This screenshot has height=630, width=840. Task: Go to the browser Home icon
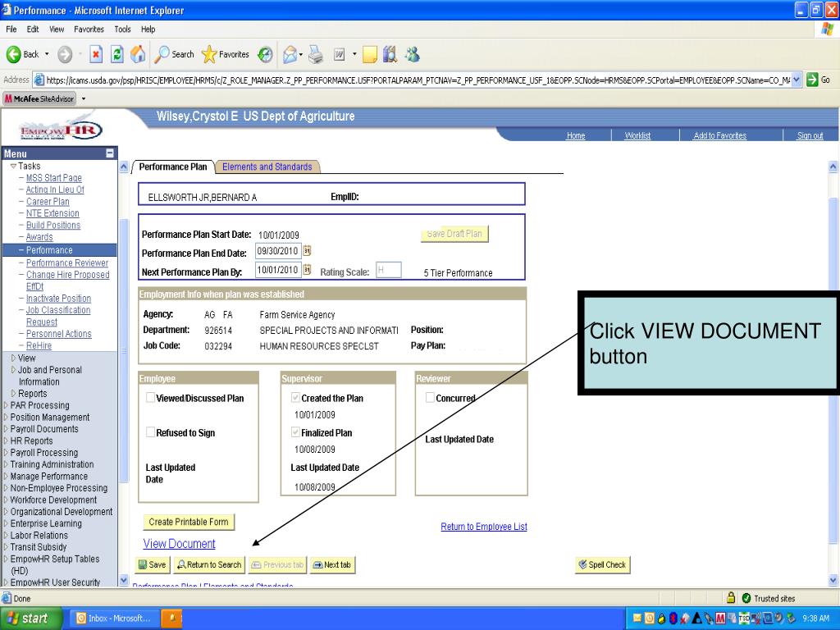pyautogui.click(x=138, y=54)
